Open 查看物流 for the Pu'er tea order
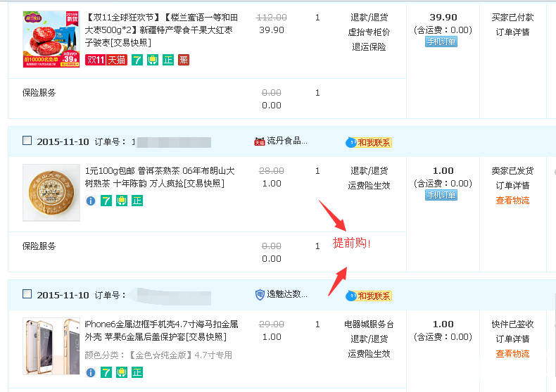Screen dimensions: 556x392 point(512,201)
